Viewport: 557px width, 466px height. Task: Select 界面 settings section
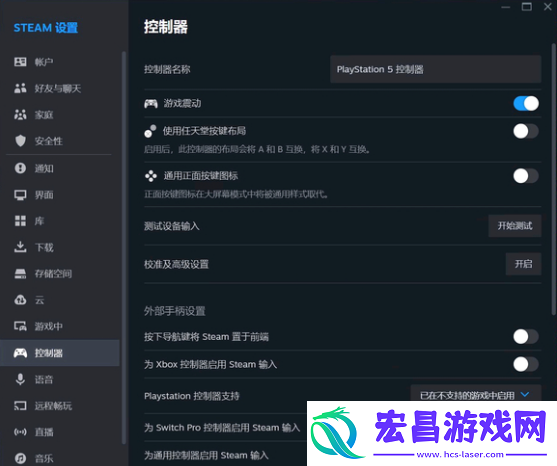pos(60,195)
